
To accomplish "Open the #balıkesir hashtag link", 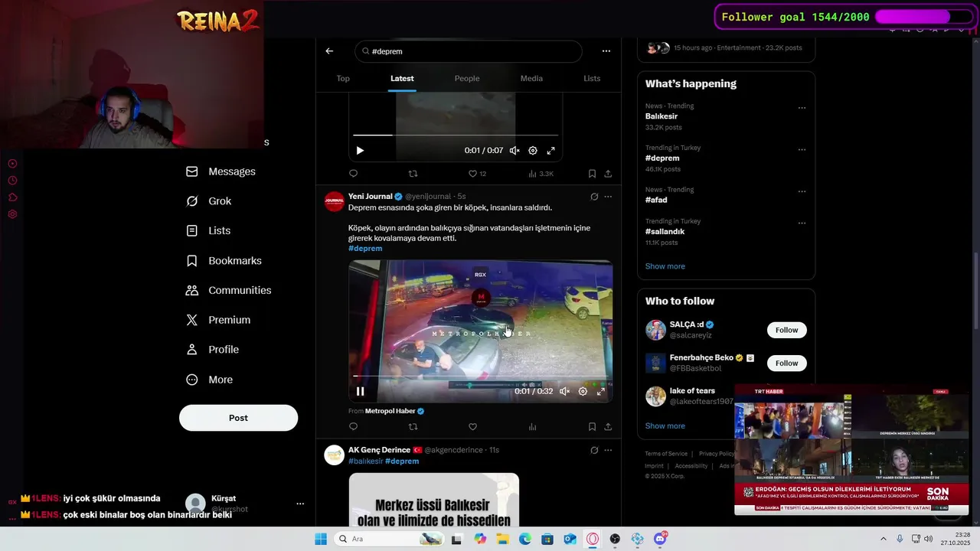I will pyautogui.click(x=365, y=461).
